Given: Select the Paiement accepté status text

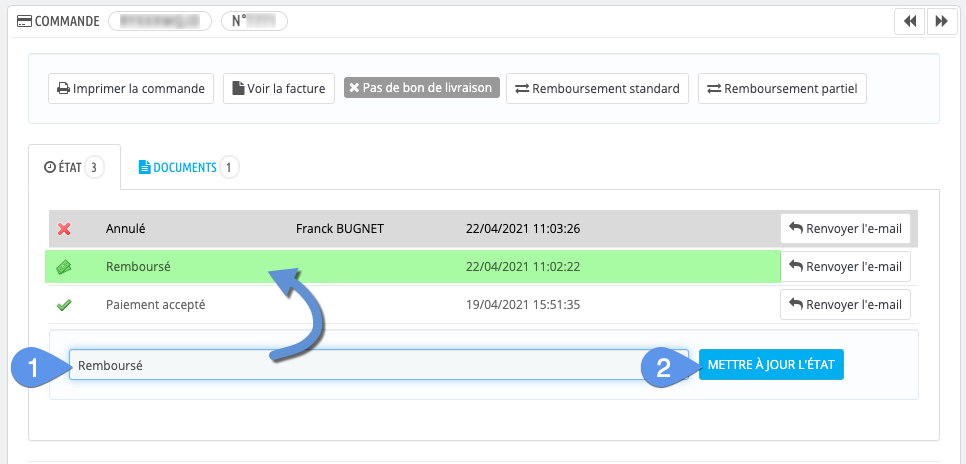Looking at the screenshot, I should [155, 304].
